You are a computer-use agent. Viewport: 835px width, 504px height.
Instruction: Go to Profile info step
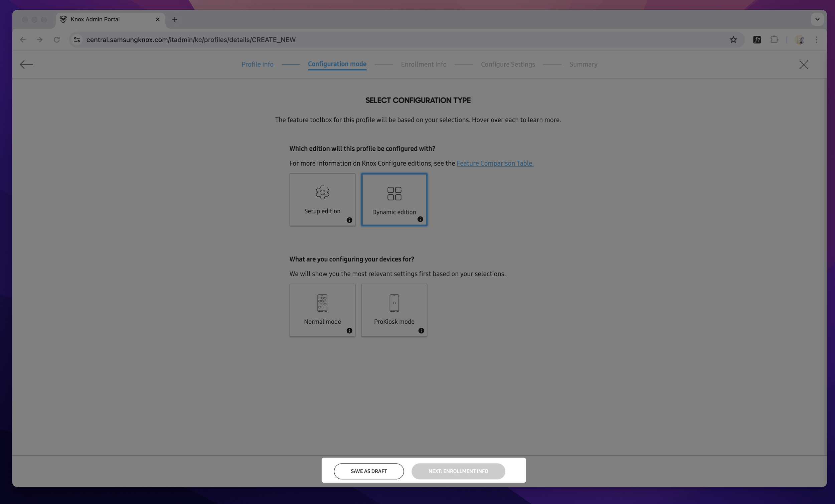(x=257, y=64)
